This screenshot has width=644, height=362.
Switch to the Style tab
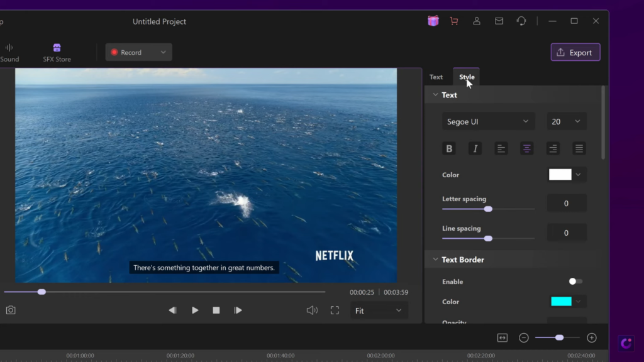[467, 77]
